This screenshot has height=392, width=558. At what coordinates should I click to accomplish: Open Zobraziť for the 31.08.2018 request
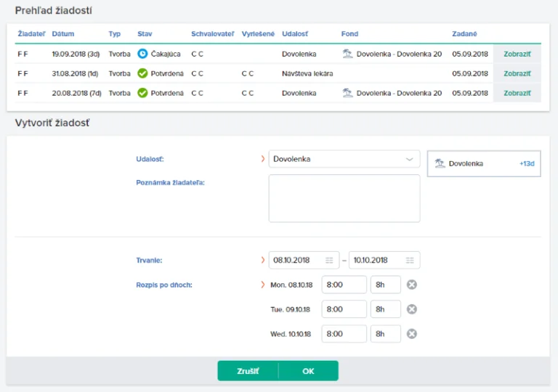(517, 73)
